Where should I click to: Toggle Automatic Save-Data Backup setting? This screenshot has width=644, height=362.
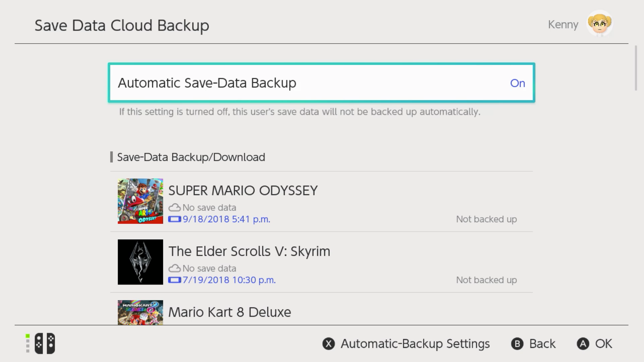point(321,83)
